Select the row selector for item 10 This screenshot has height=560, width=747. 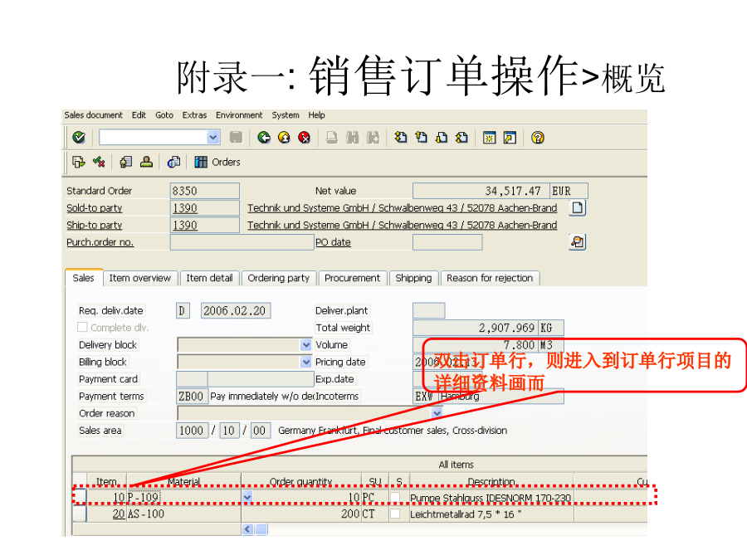pyautogui.click(x=80, y=497)
